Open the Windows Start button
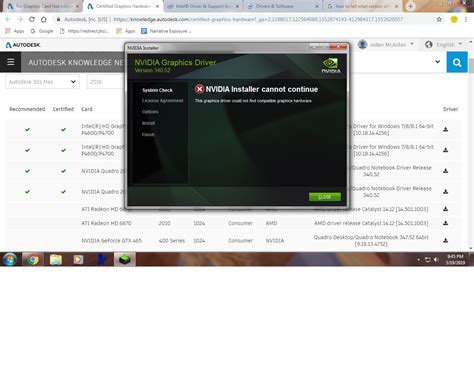The height and width of the screenshot is (385, 474). pos(10,259)
